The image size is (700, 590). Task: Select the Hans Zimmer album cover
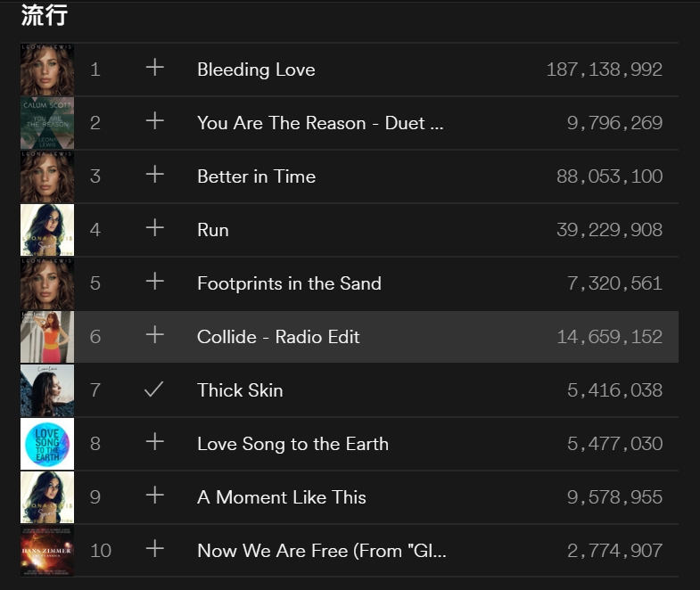coord(47,551)
